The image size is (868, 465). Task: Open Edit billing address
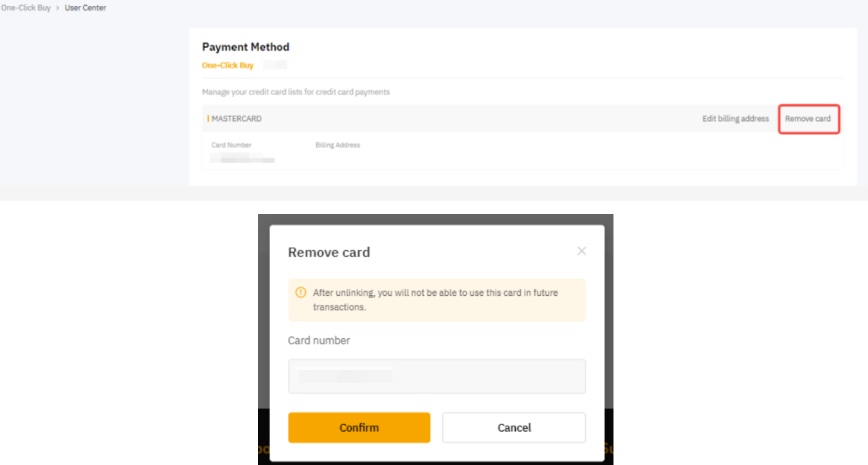(x=736, y=118)
